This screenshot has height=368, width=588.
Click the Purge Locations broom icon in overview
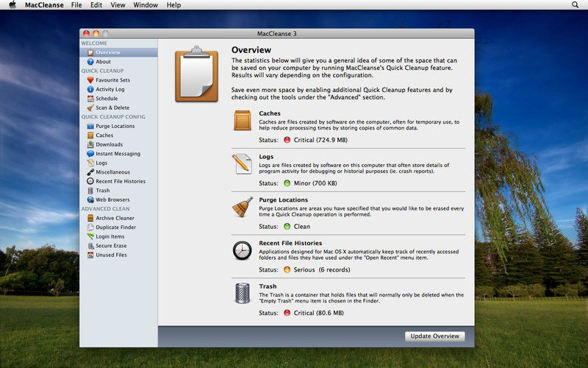click(x=243, y=207)
